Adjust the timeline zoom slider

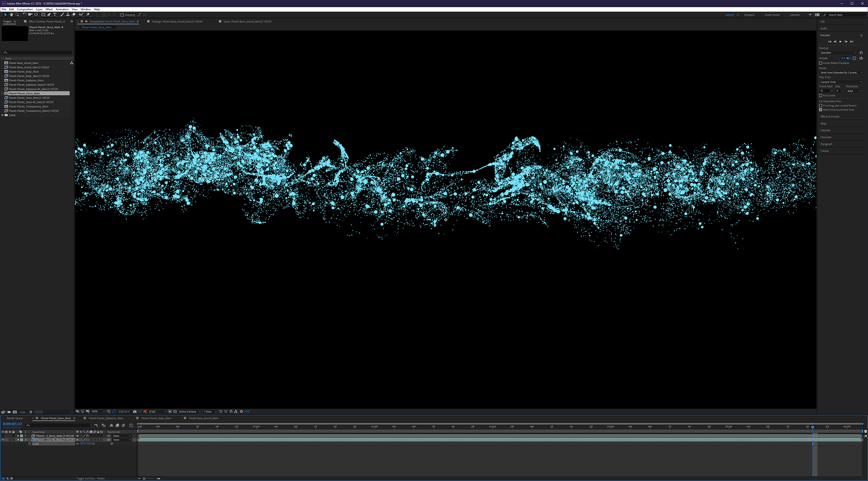pyautogui.click(x=144, y=478)
